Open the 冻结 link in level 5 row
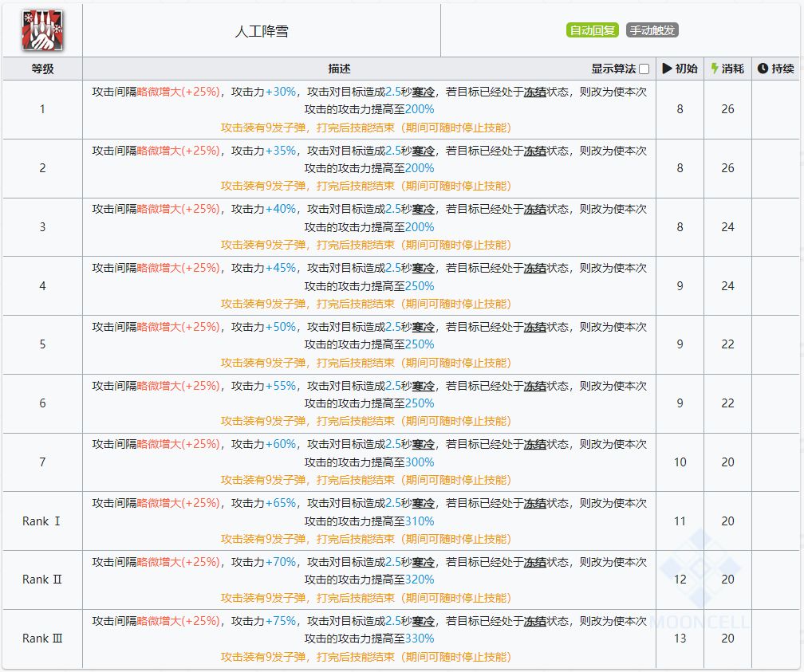The width and height of the screenshot is (804, 672). 534,327
